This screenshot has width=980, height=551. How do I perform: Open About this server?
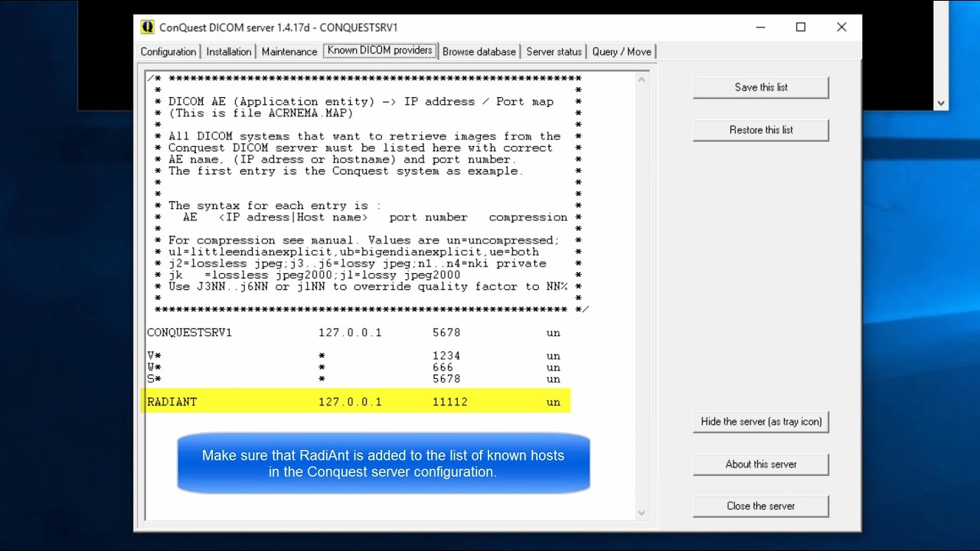pos(761,465)
